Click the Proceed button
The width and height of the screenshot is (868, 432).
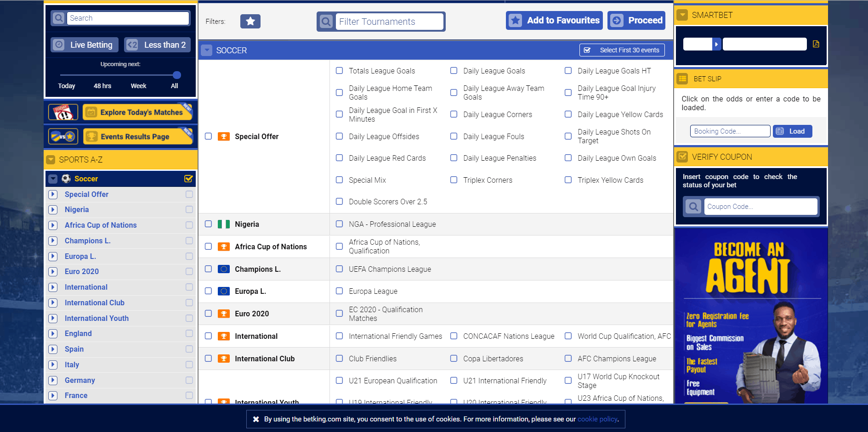[636, 20]
